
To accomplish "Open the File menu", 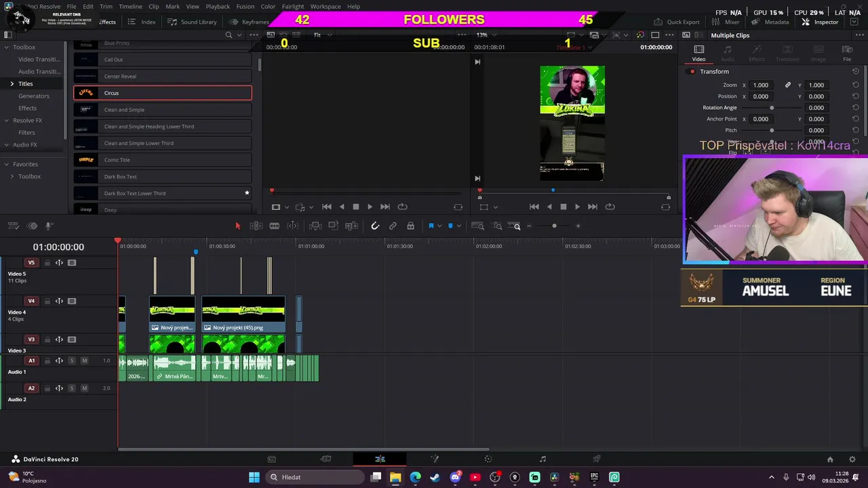I will pyautogui.click(x=71, y=6).
